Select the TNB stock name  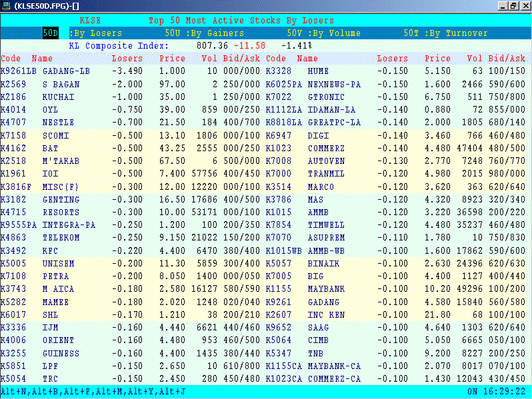[x=315, y=353]
